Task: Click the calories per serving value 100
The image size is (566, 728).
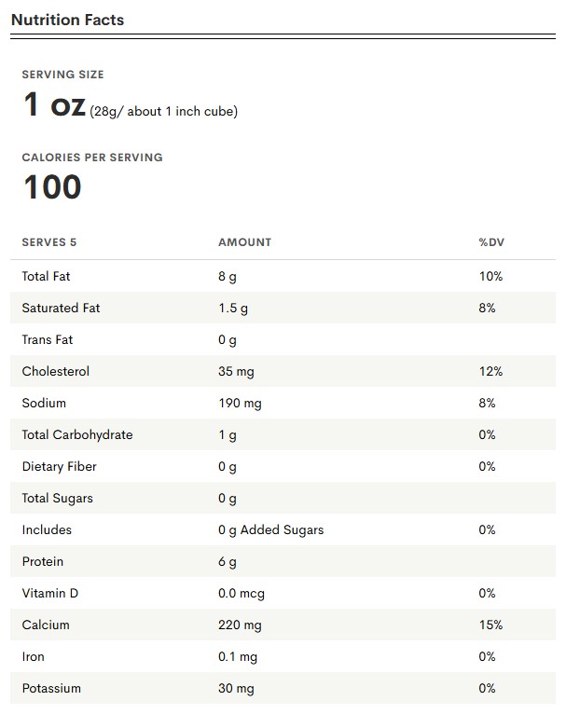Action: 52,187
